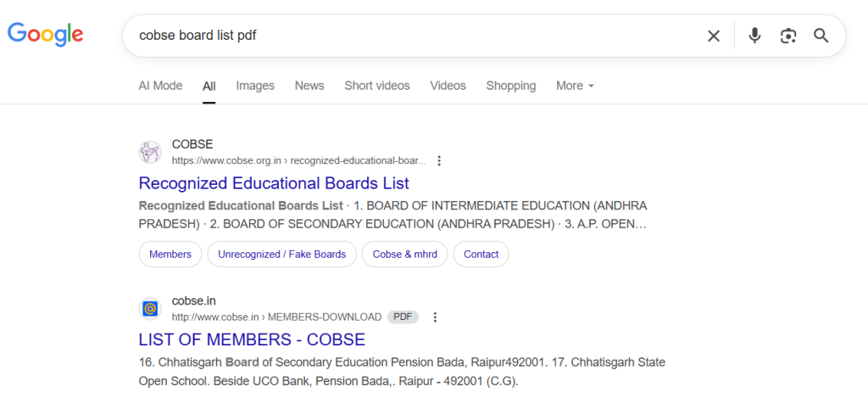The height and width of the screenshot is (398, 868).
Task: Click the COBSE site favicon
Action: 150,152
